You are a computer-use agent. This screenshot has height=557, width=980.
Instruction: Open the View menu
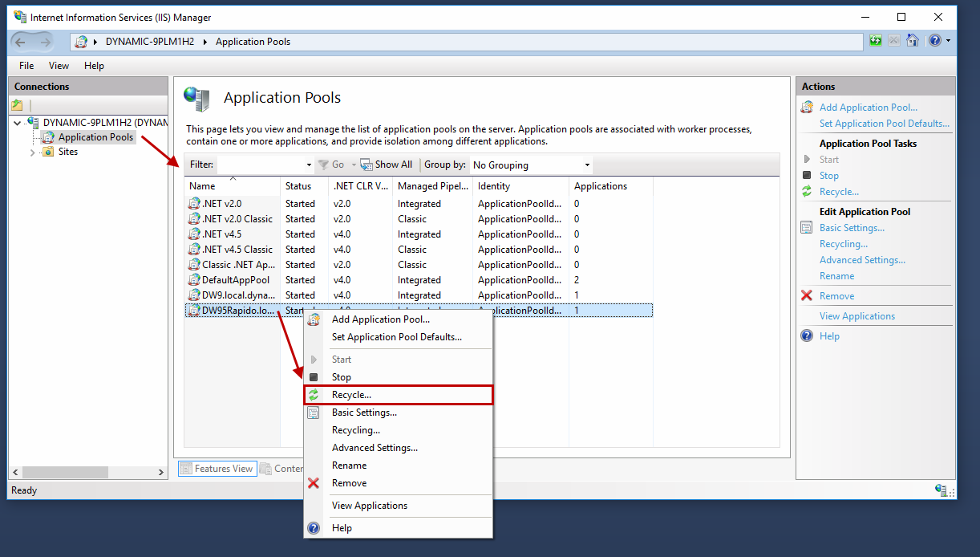point(59,66)
